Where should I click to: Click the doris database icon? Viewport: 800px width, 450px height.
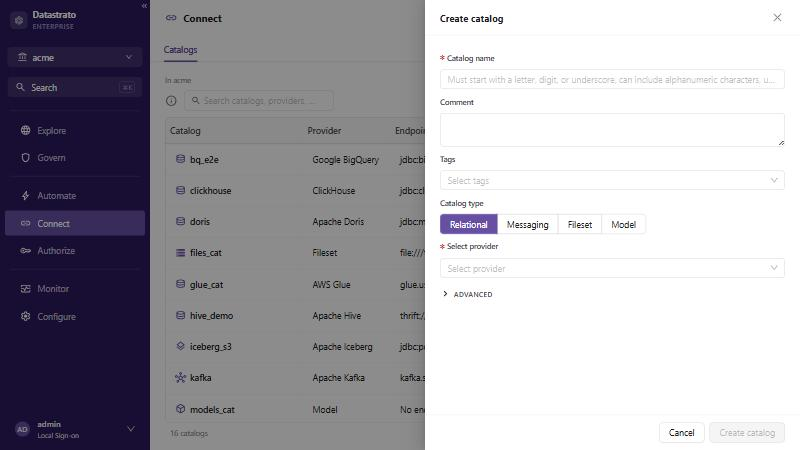(x=181, y=221)
